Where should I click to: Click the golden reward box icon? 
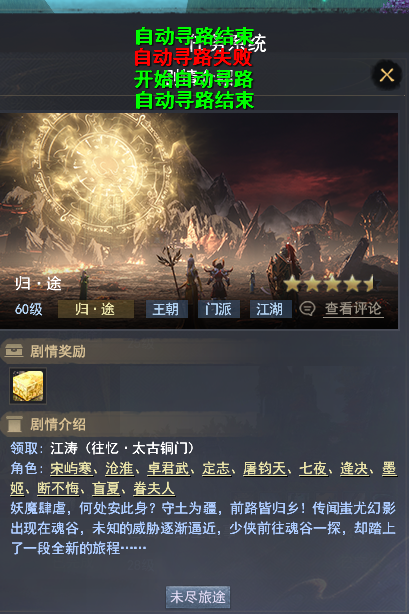coord(28,386)
